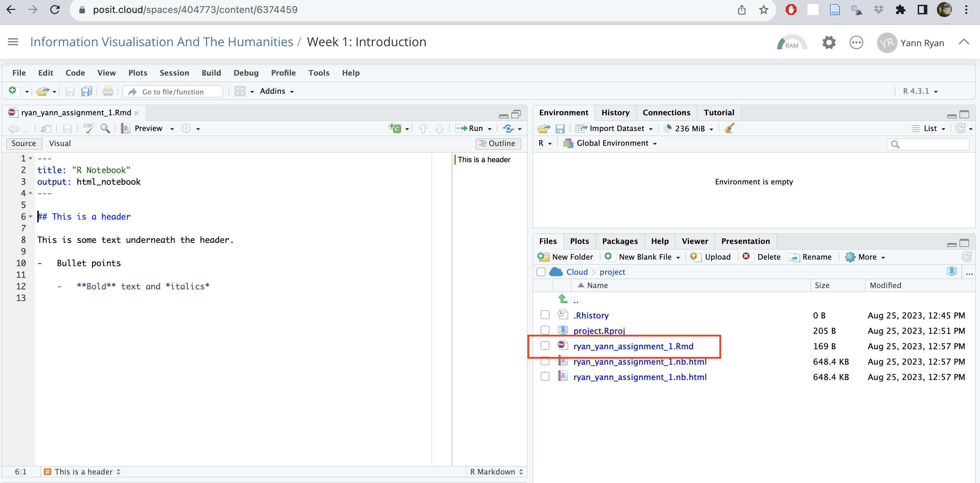The width and height of the screenshot is (980, 483).
Task: Click the memory usage 236 MiB indicator
Action: tap(689, 128)
